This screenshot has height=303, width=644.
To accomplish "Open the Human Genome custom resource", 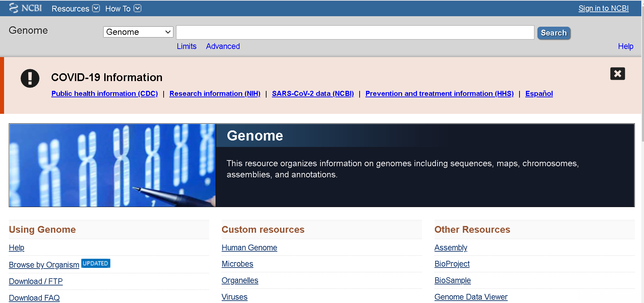I will coord(249,248).
